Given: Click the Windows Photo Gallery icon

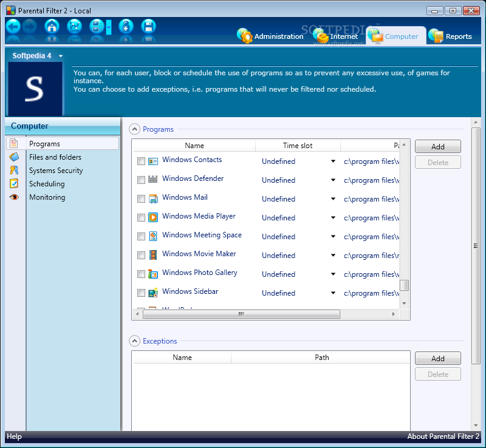Looking at the screenshot, I should 153,274.
